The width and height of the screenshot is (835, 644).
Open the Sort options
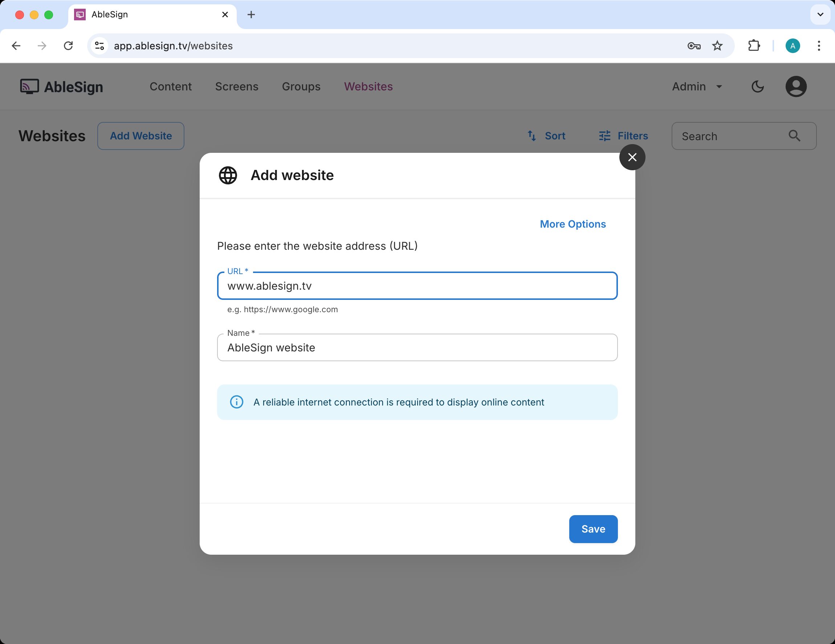point(546,136)
